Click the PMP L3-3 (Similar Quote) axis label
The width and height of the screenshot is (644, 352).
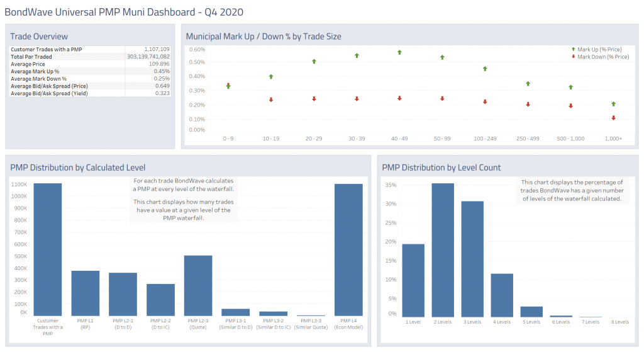(x=311, y=324)
